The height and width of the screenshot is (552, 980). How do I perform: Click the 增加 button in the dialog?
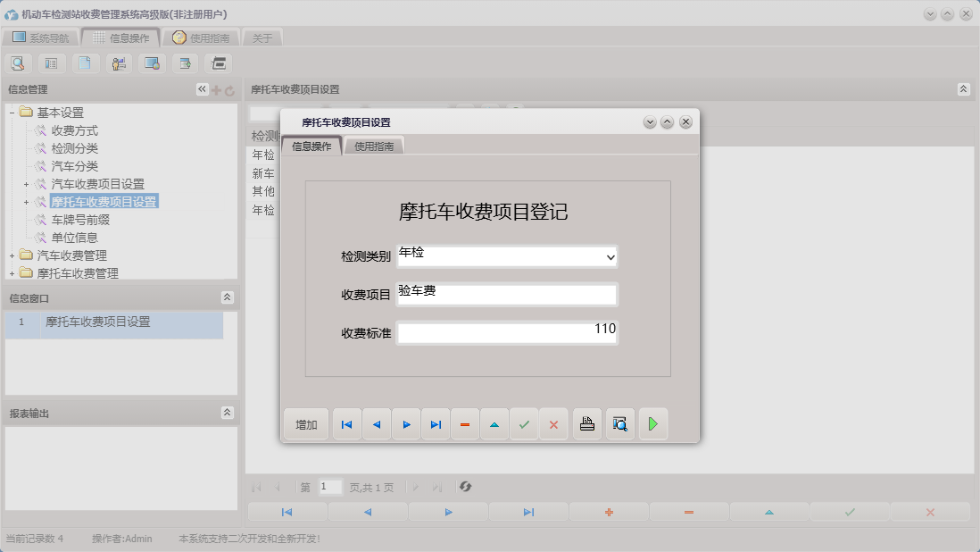click(305, 424)
